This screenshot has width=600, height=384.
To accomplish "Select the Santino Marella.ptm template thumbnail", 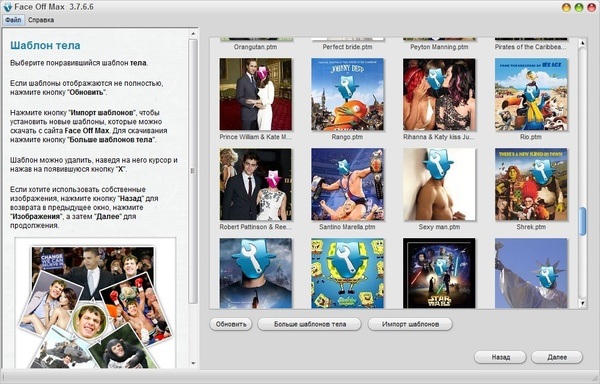I will click(347, 184).
